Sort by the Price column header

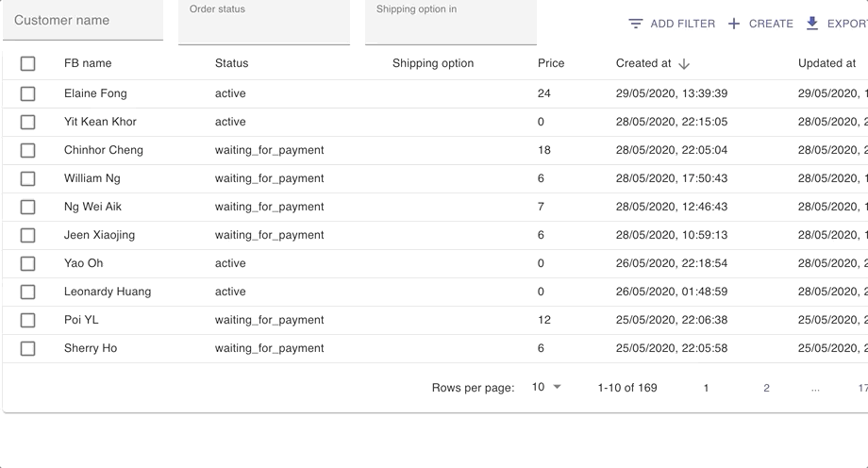(551, 63)
